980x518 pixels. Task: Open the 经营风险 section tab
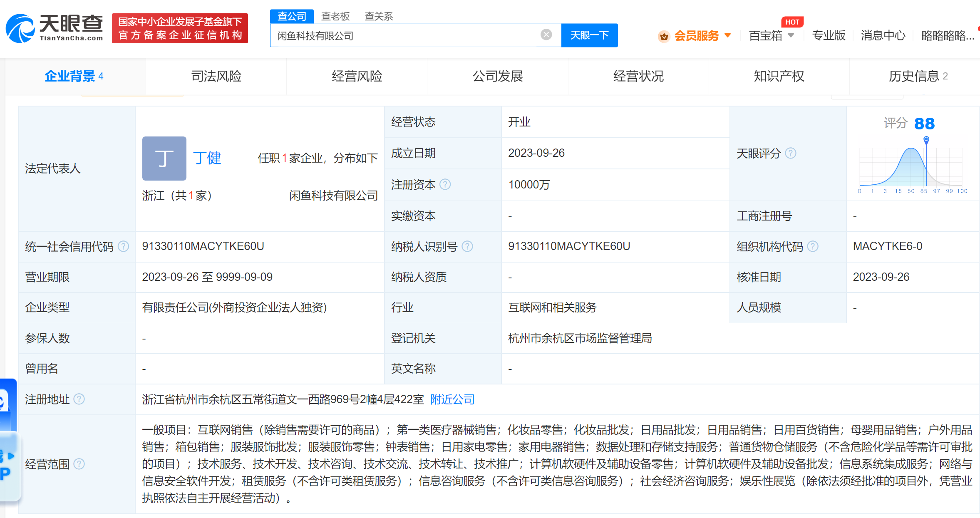click(357, 76)
